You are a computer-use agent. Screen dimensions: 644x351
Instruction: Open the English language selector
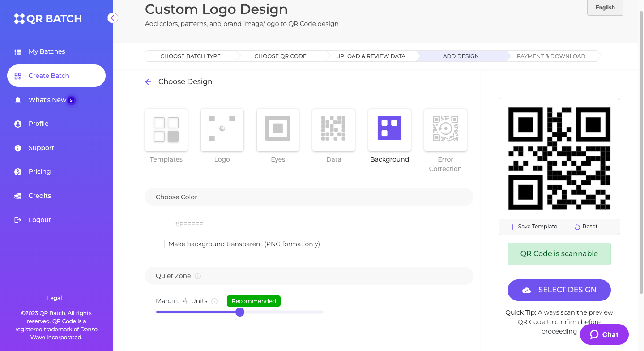pos(605,8)
